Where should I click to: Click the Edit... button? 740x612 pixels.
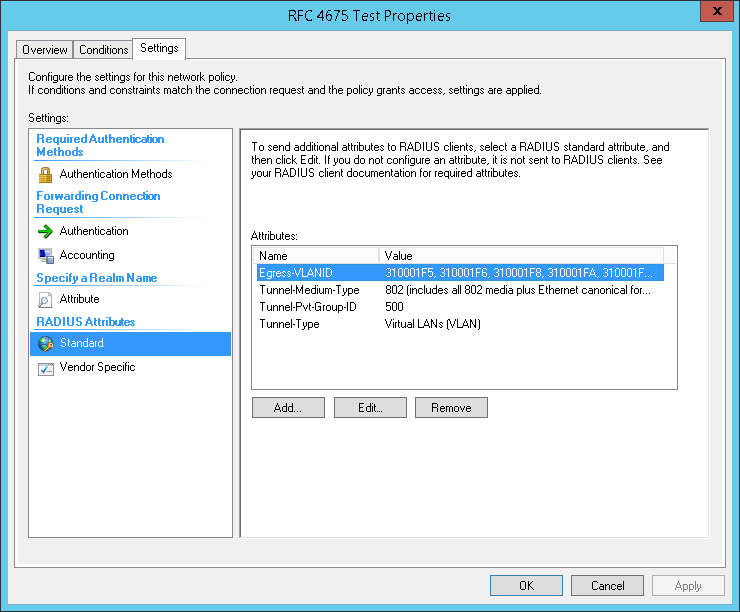(x=370, y=408)
